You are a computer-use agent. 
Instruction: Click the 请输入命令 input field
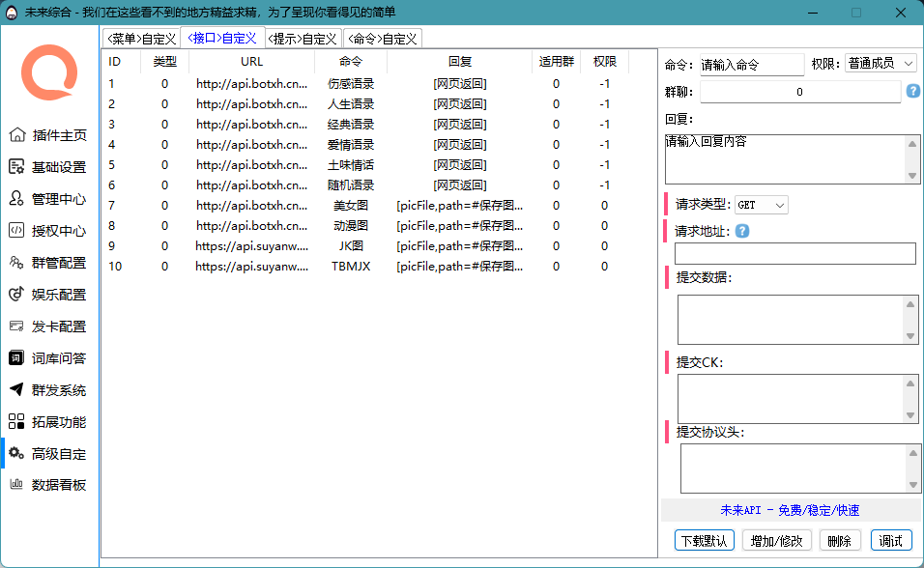[x=752, y=65]
